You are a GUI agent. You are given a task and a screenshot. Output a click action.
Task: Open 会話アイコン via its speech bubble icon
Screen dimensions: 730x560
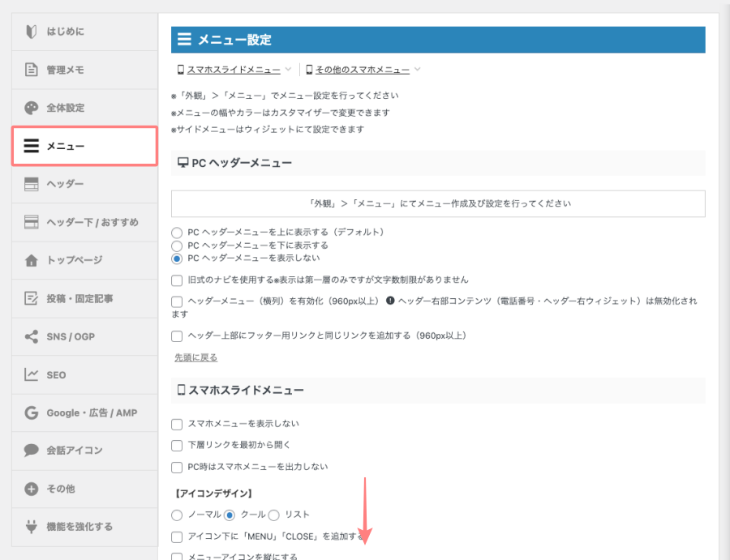(x=31, y=451)
